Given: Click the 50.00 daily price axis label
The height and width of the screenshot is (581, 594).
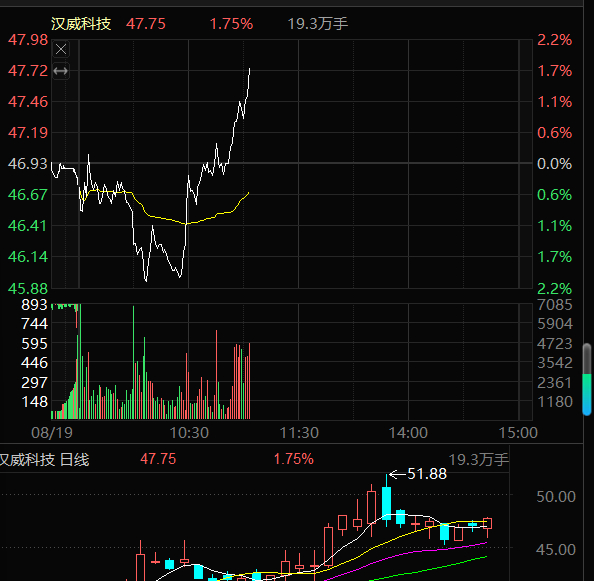Looking at the screenshot, I should tap(556, 497).
